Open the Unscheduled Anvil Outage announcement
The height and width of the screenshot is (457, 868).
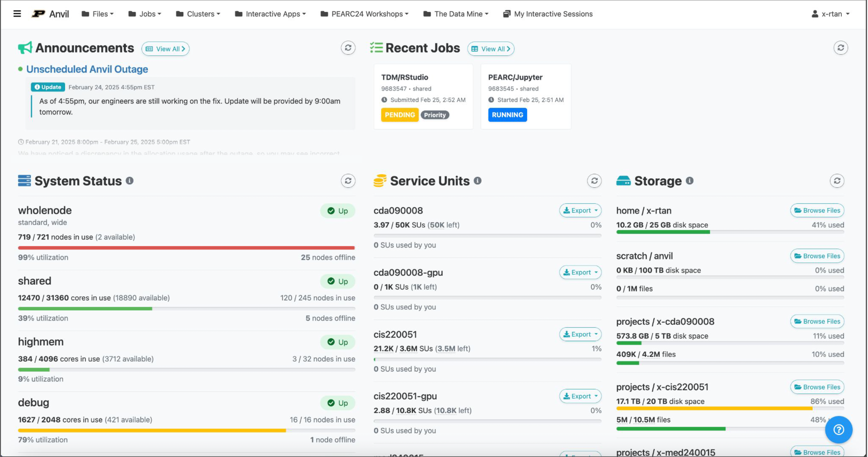click(87, 69)
